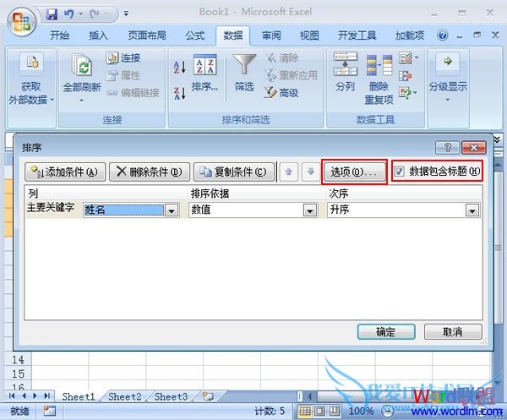Click 重新应用 filter command
The image size is (507, 420).
(x=291, y=76)
